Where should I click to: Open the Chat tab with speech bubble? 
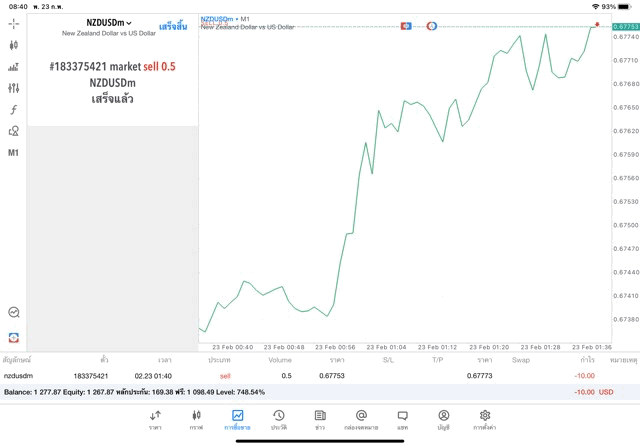click(x=402, y=420)
